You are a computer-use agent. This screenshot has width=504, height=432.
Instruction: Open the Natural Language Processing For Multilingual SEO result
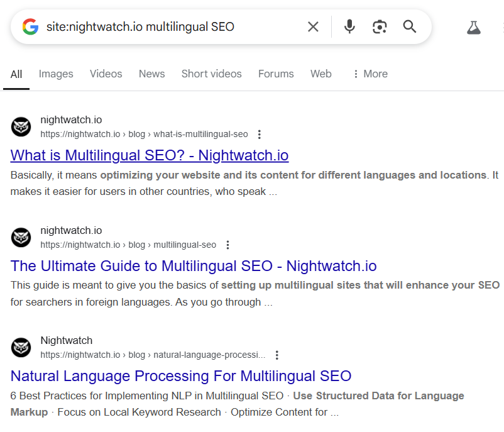coord(180,376)
